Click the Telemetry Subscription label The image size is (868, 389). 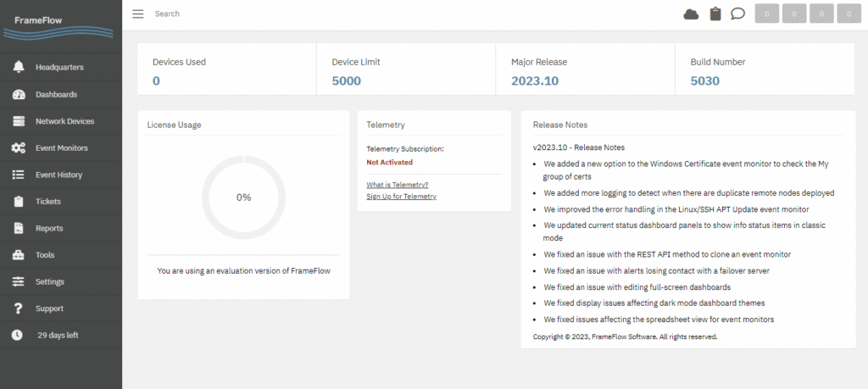405,149
